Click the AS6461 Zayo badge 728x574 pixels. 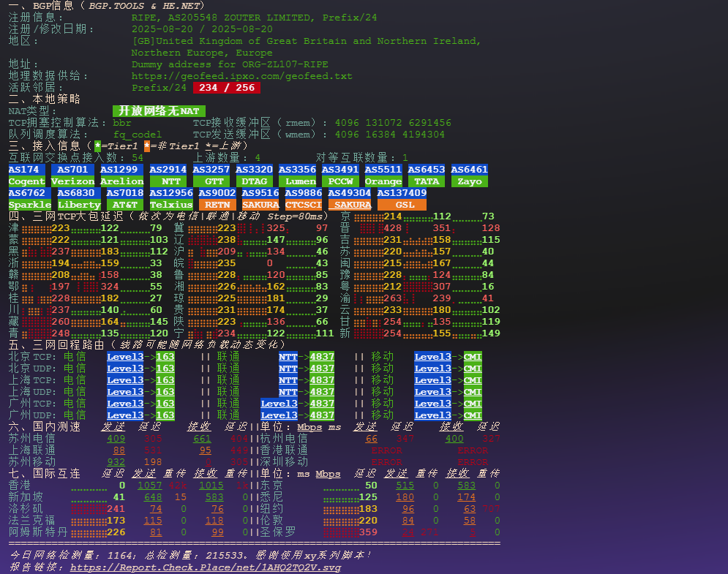point(469,175)
